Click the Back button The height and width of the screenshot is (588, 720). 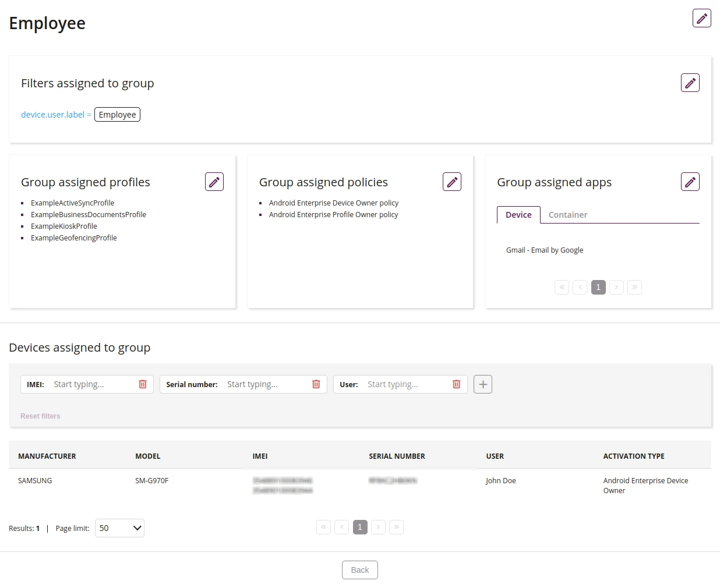(360, 570)
